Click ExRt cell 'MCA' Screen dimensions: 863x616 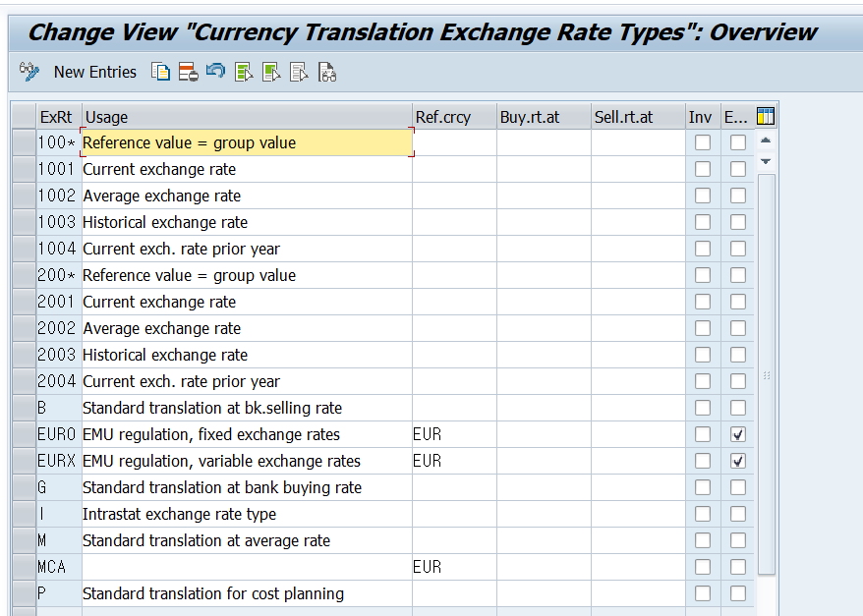coord(59,567)
